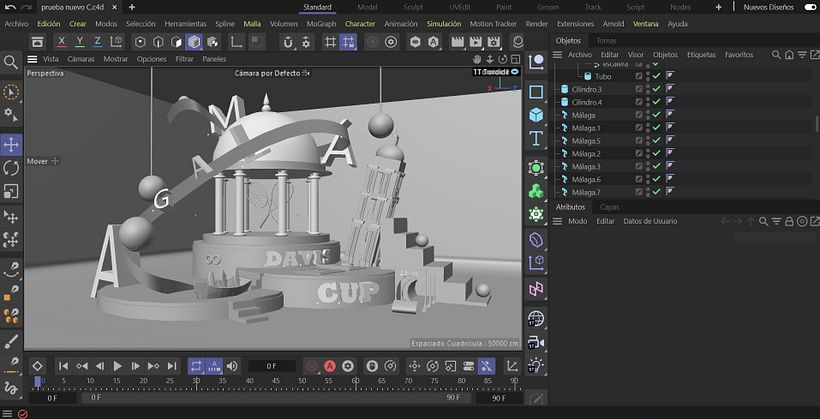The width and height of the screenshot is (820, 419).
Task: Click the Attributes lock icon
Action: tap(789, 222)
